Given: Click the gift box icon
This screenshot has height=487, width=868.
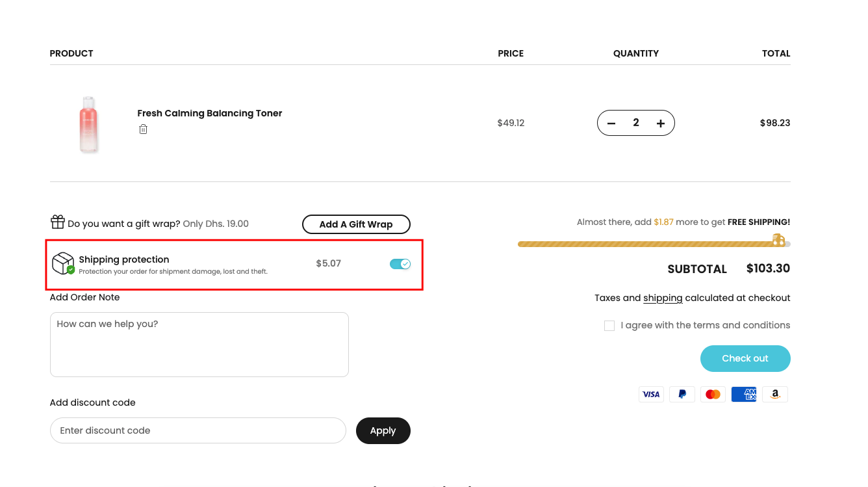Looking at the screenshot, I should tap(58, 222).
